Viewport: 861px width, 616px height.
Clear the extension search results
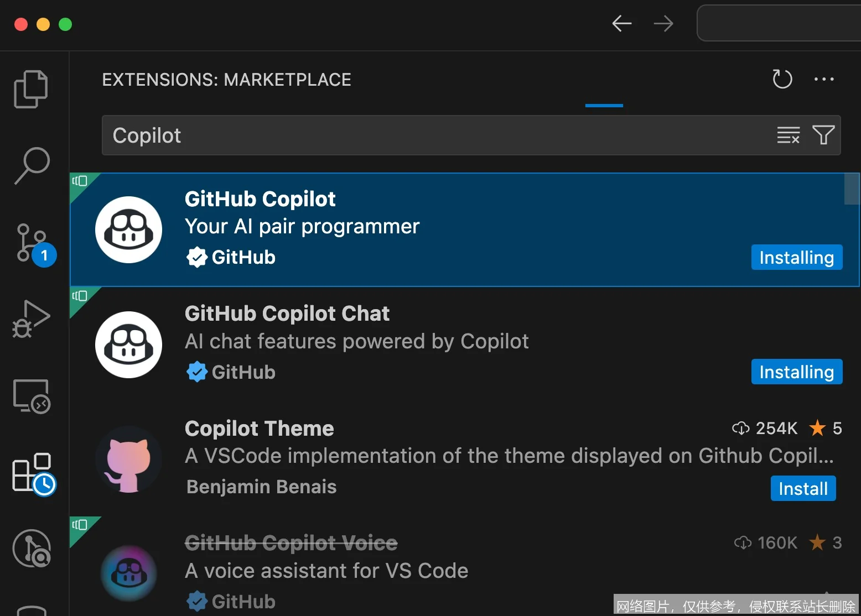pos(788,135)
